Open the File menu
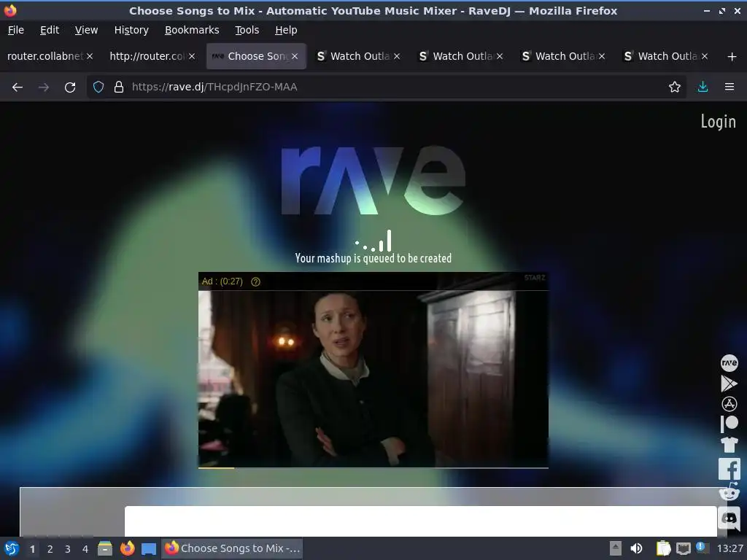Screen dimensions: 747x560 point(16,30)
